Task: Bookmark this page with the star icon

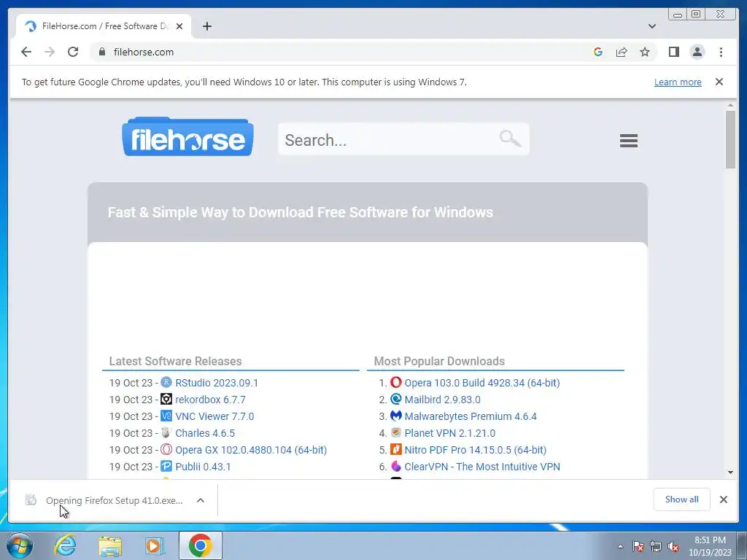Action: point(645,52)
